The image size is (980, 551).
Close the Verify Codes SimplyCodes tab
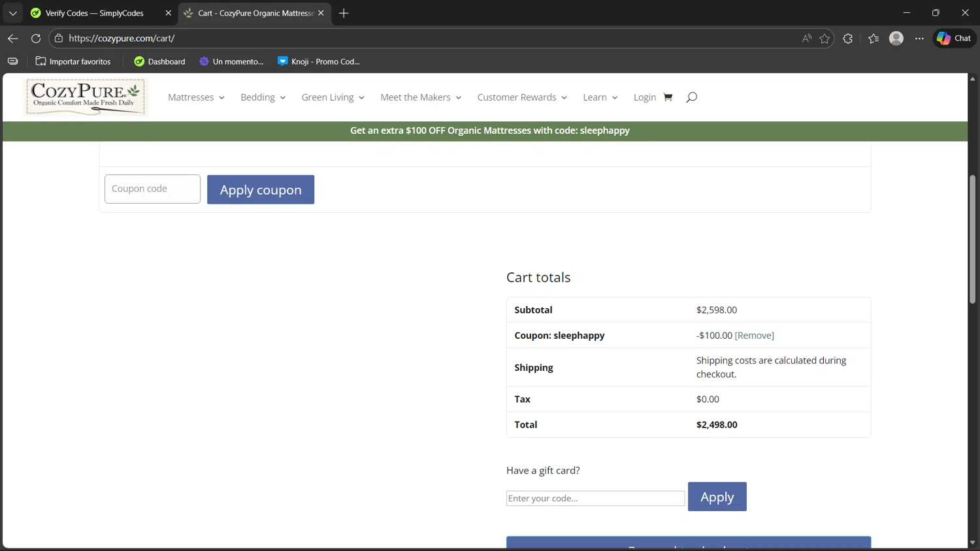click(168, 13)
